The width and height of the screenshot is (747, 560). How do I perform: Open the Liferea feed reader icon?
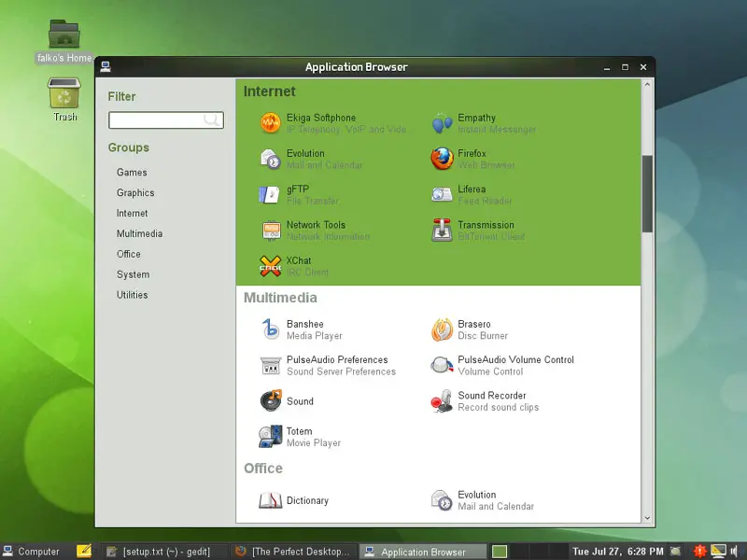[x=442, y=194]
